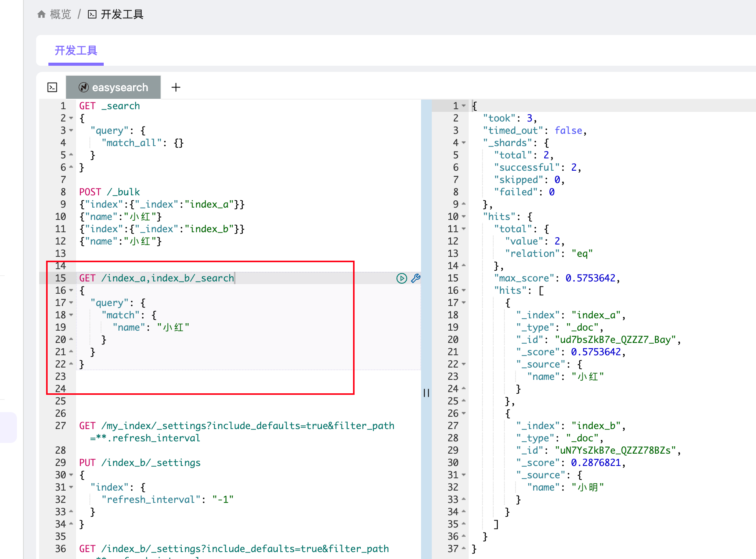Viewport: 756px width, 559px height.
Task: Go to 概览 in the breadcrumb
Action: tap(60, 15)
